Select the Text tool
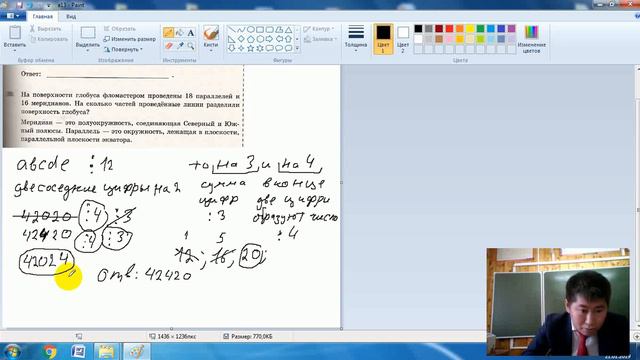Screen dimensions: 640x360 point(191,33)
